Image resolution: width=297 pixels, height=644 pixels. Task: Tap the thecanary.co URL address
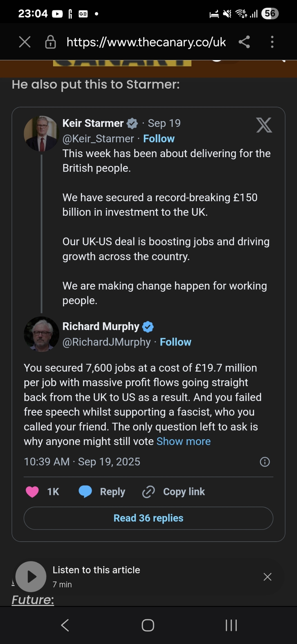click(146, 42)
